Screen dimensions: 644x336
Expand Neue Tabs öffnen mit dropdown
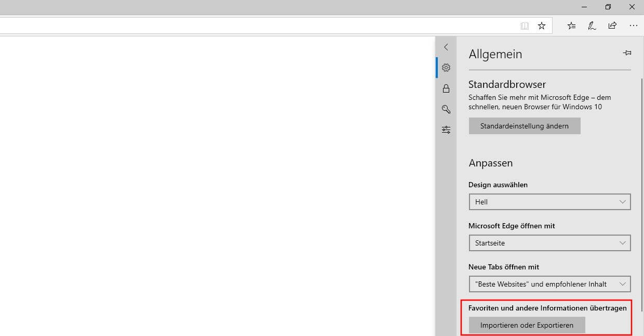549,284
